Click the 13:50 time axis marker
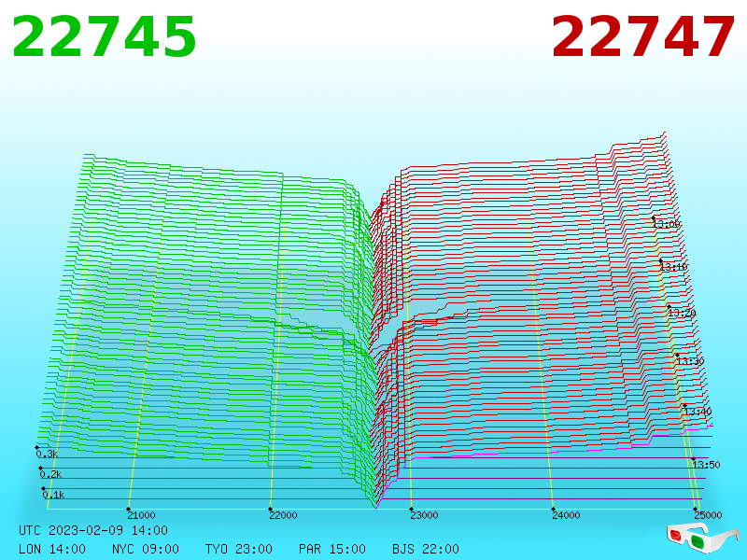The image size is (747, 560). [707, 464]
